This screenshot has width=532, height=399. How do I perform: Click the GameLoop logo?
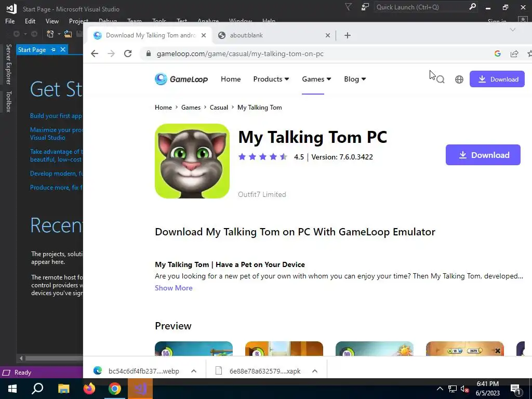coord(181,79)
